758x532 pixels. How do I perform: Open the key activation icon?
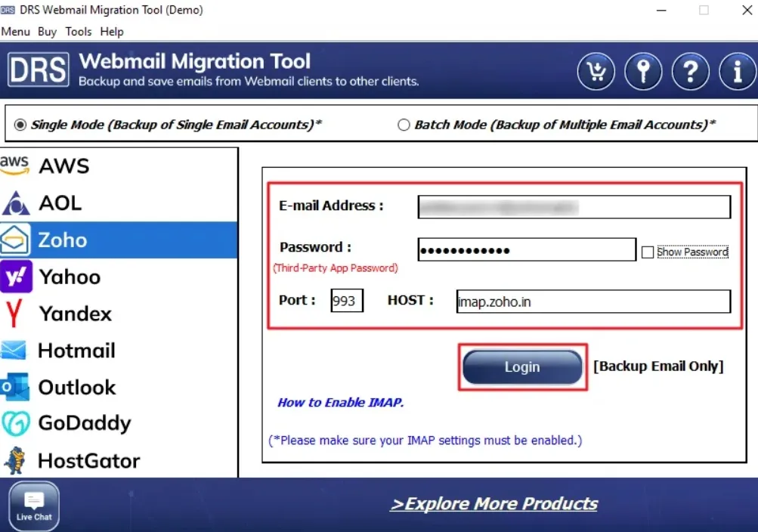point(643,72)
